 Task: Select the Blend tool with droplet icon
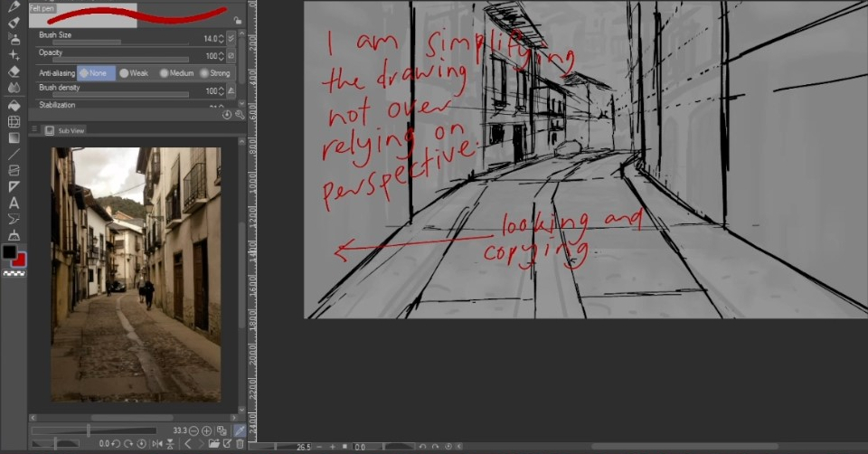click(x=14, y=88)
